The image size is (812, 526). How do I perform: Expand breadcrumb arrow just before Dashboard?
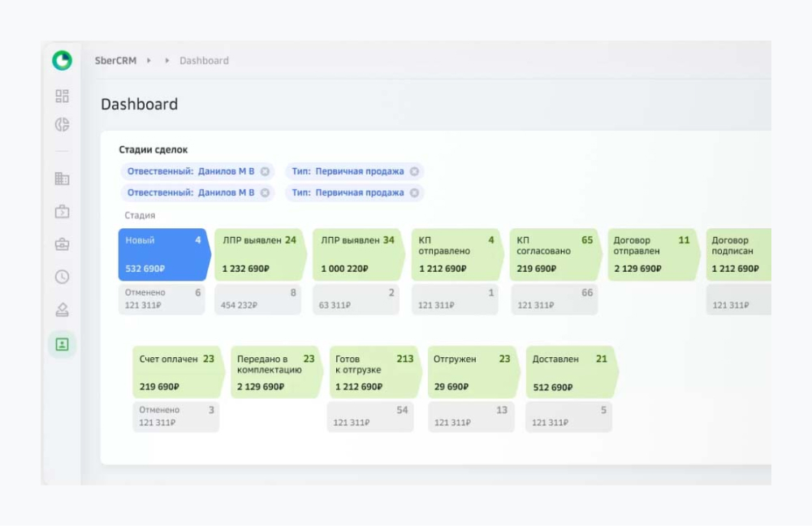coord(167,61)
